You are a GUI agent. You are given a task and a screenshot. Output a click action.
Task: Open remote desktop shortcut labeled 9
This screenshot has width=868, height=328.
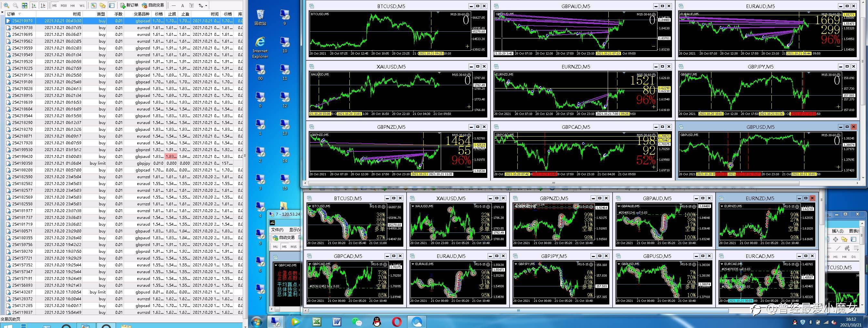click(x=285, y=17)
